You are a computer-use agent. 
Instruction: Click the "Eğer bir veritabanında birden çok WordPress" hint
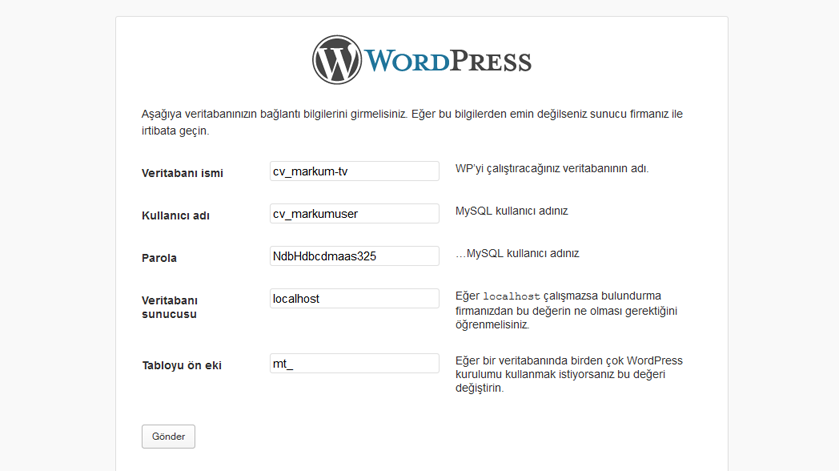569,374
